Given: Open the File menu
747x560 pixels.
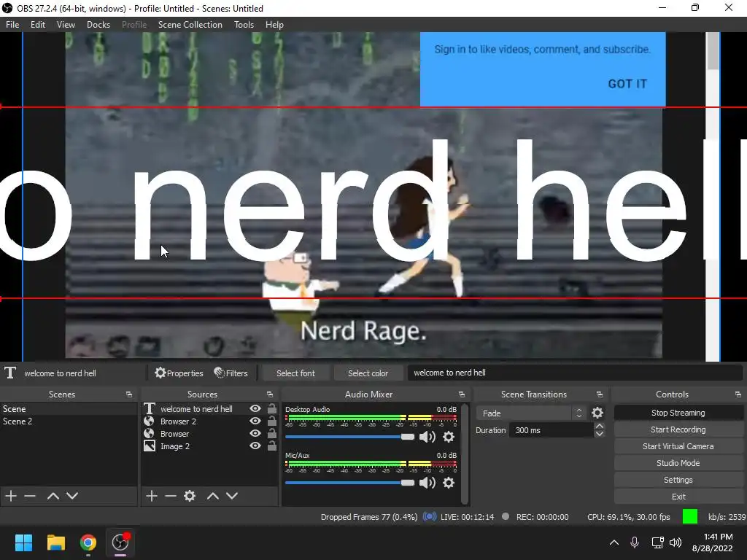Looking at the screenshot, I should (12, 25).
